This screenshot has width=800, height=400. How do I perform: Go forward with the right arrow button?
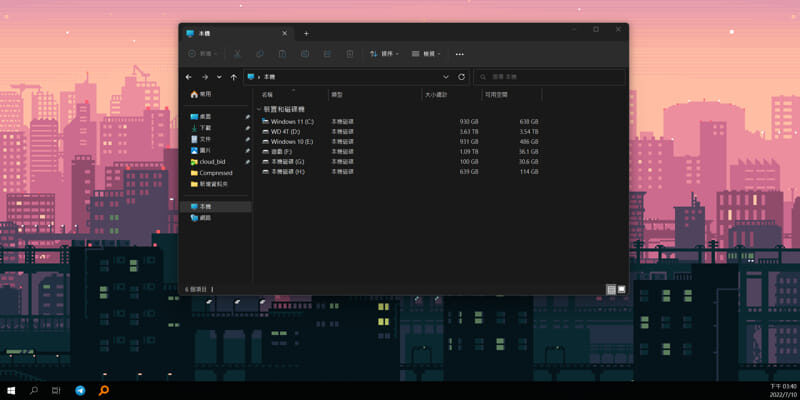click(205, 77)
